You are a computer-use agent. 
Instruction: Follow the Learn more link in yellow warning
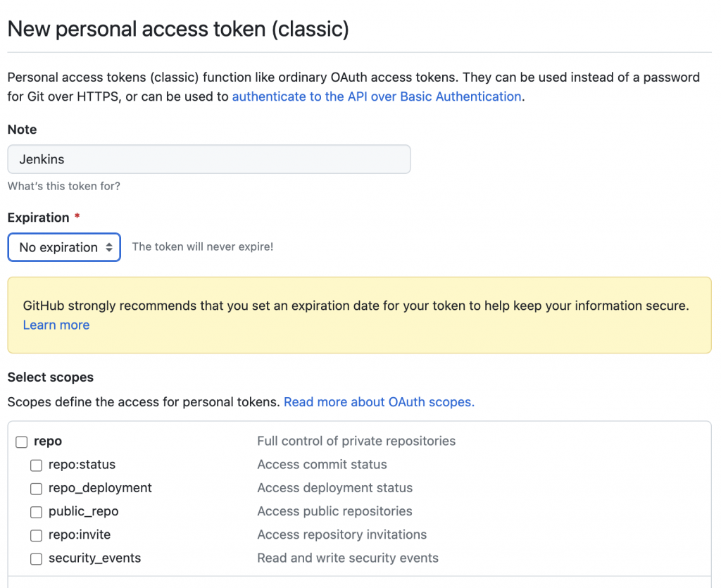pos(56,325)
